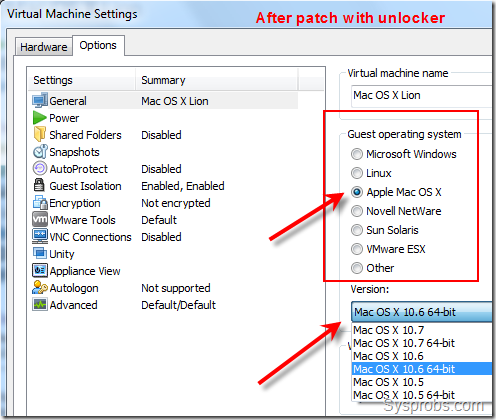The width and height of the screenshot is (496, 420).
Task: Click 'Mac OS X Lion' General summary
Action: (x=175, y=101)
